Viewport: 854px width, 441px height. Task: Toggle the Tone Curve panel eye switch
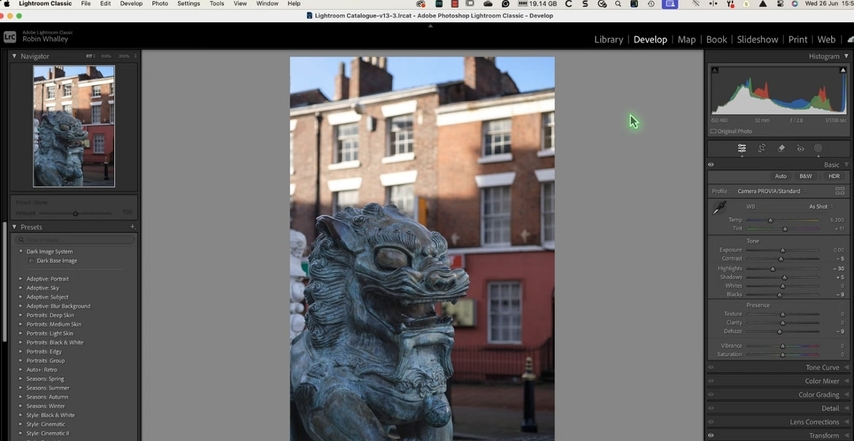[x=711, y=367]
